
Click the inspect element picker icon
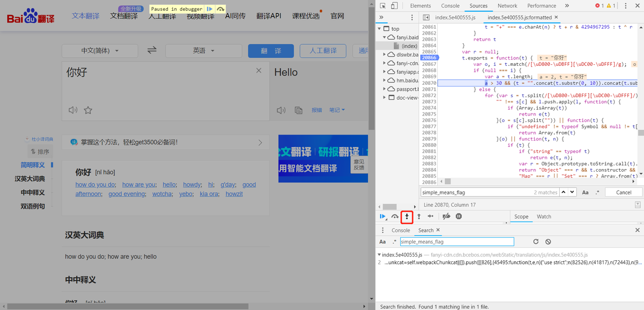pos(383,6)
